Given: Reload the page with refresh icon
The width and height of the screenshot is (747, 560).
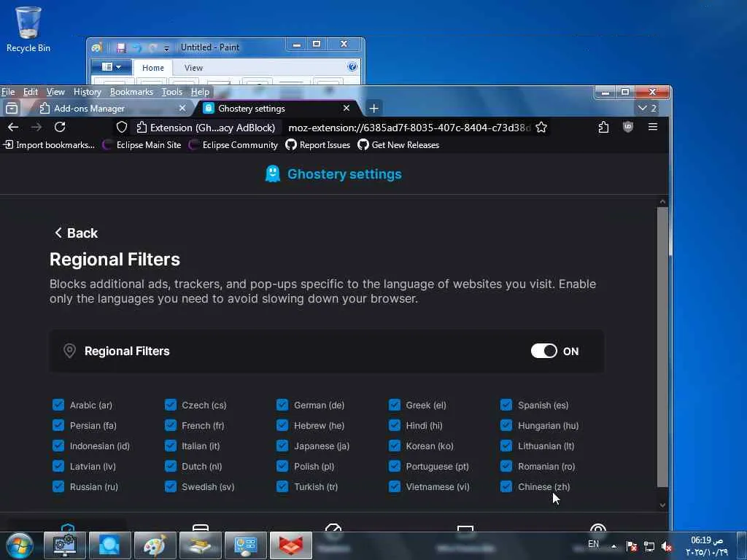Looking at the screenshot, I should (x=60, y=127).
